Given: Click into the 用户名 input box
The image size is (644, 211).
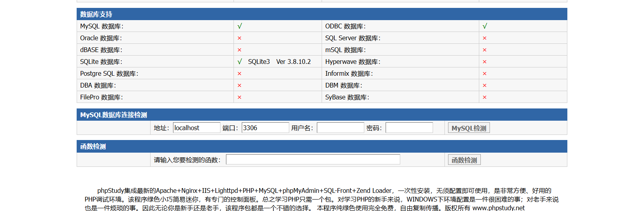Looking at the screenshot, I should click(x=340, y=128).
